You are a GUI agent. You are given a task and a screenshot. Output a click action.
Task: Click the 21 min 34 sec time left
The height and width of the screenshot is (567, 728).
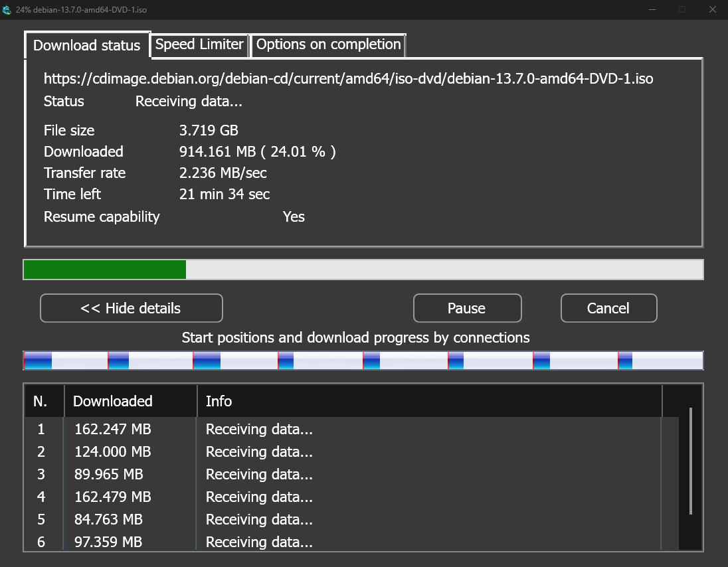tap(225, 194)
